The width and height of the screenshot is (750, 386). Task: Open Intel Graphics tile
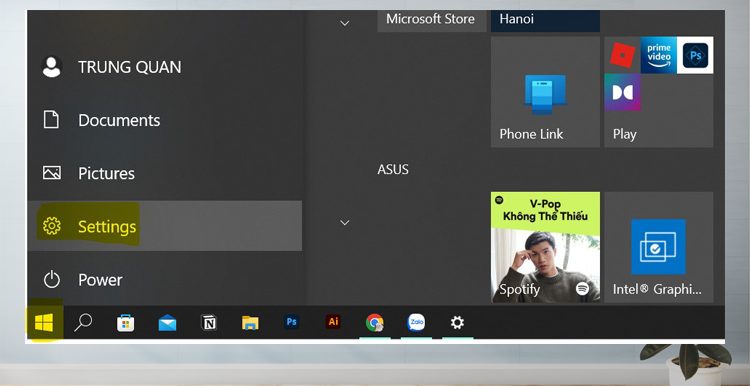coord(659,247)
